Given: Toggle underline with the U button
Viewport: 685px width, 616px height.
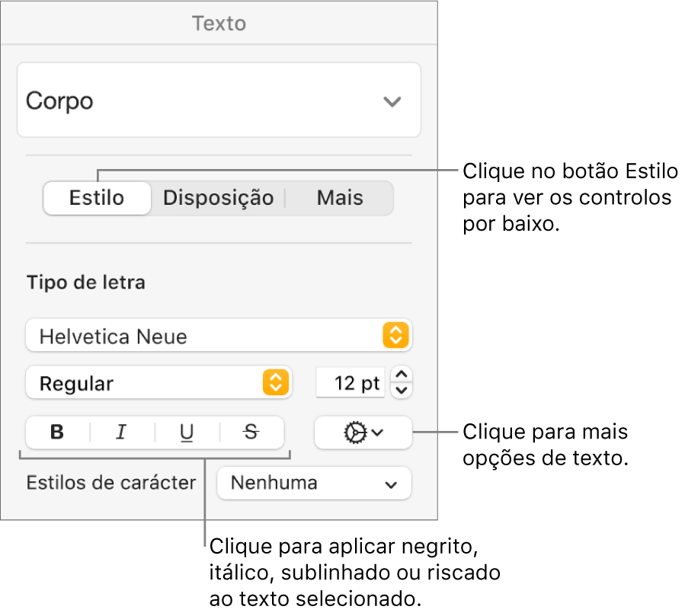Looking at the screenshot, I should pos(187,432).
